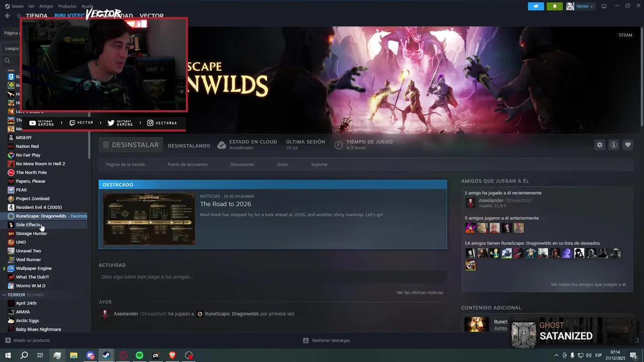
Task: Open Axeelander's avatar in friends panel
Action: coord(470,203)
